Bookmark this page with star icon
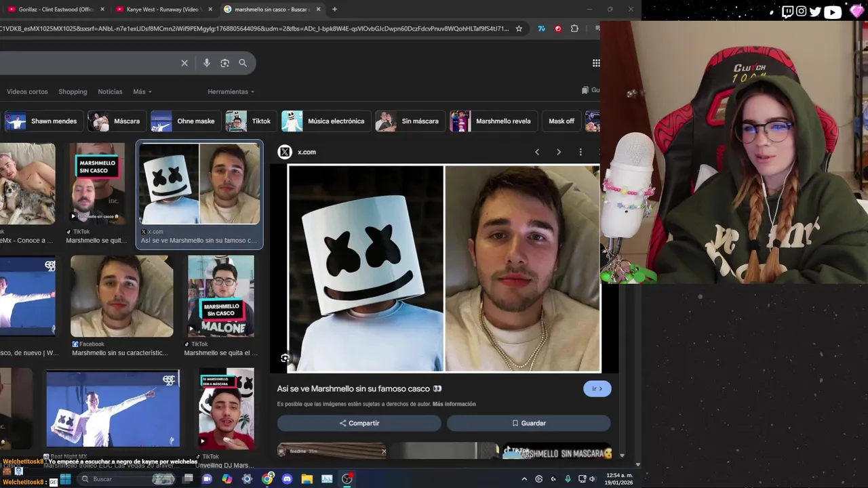 coord(519,28)
